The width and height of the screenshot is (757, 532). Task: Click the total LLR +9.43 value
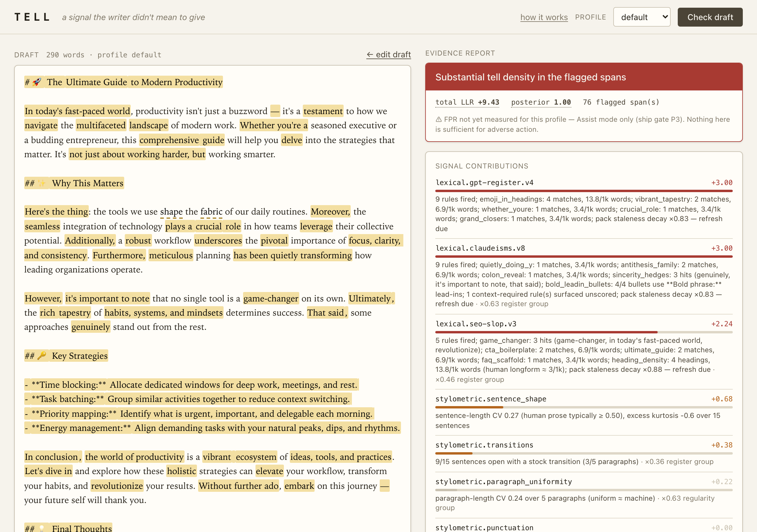467,102
